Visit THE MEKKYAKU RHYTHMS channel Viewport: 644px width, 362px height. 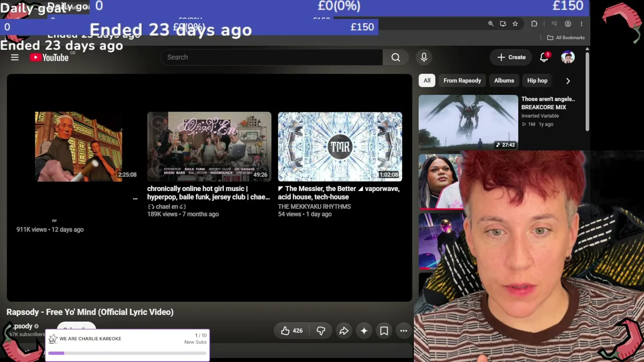[x=314, y=207]
